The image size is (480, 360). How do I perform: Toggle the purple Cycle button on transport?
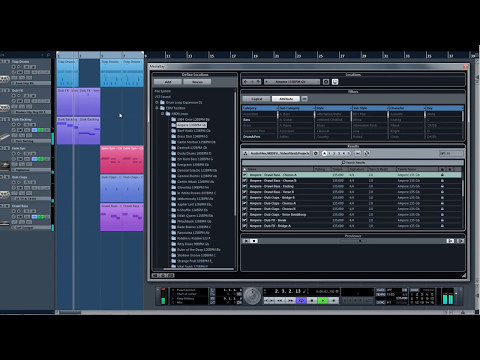[x=301, y=301]
